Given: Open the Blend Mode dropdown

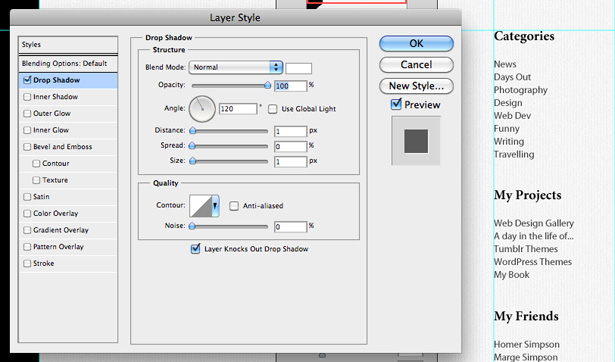Looking at the screenshot, I should [235, 67].
